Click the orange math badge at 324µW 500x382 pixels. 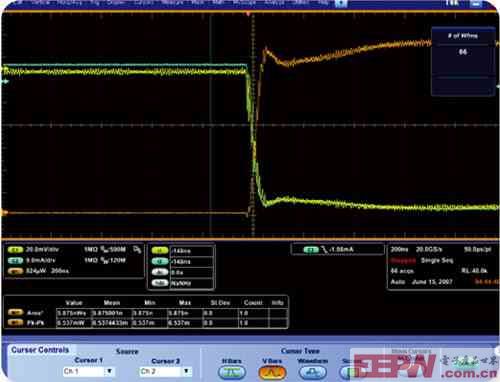(15, 271)
